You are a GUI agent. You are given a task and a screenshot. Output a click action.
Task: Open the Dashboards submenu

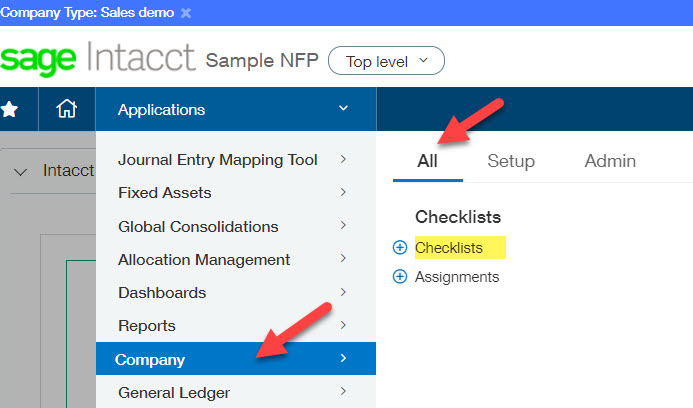click(x=162, y=293)
